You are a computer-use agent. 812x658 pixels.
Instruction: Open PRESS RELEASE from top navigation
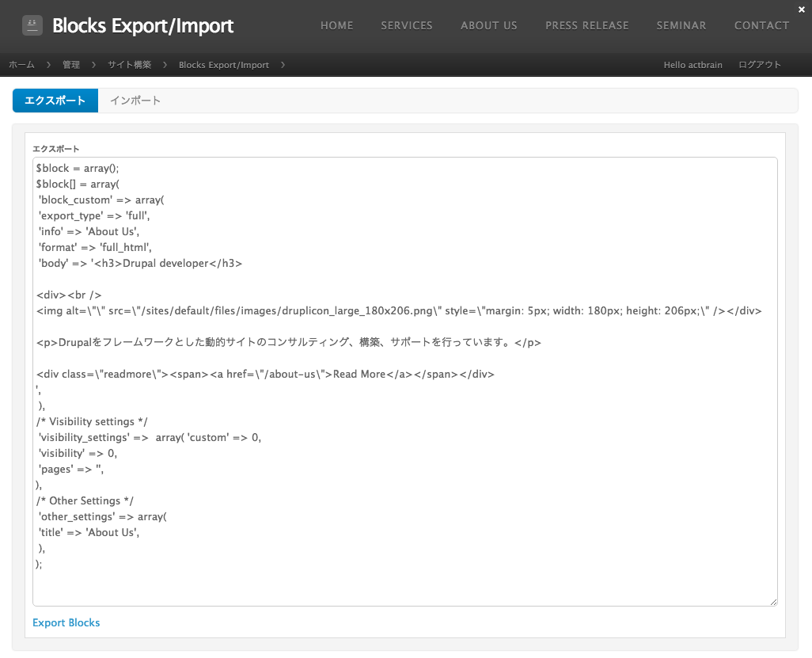point(587,25)
